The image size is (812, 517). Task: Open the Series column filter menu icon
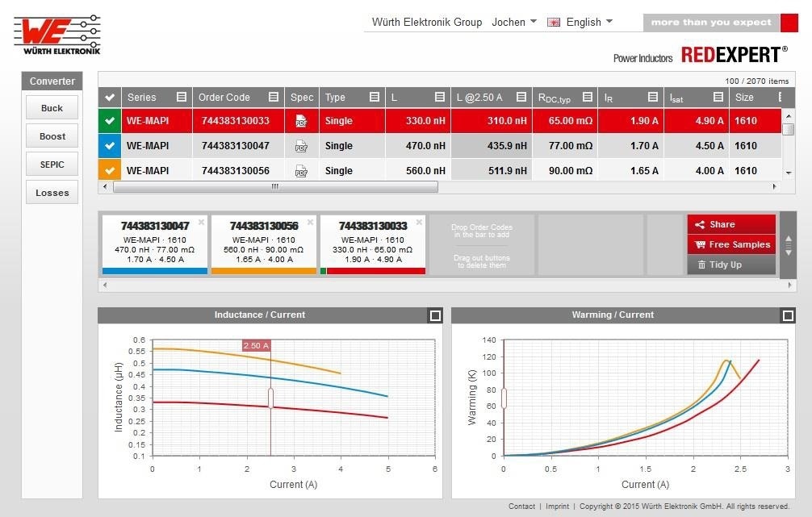[x=182, y=97]
